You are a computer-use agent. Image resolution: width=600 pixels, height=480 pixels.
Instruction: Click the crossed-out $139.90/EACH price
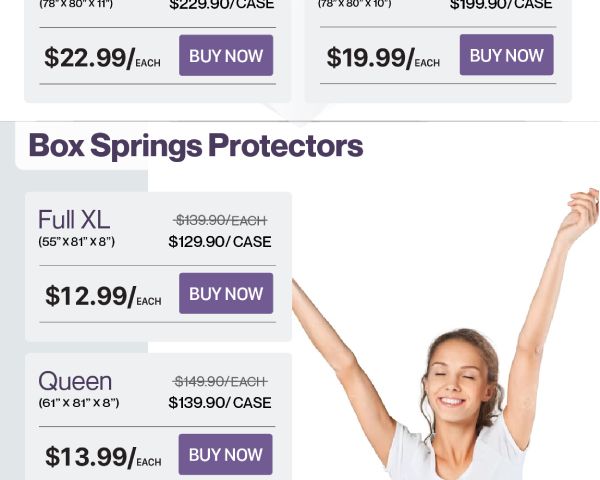coord(220,220)
